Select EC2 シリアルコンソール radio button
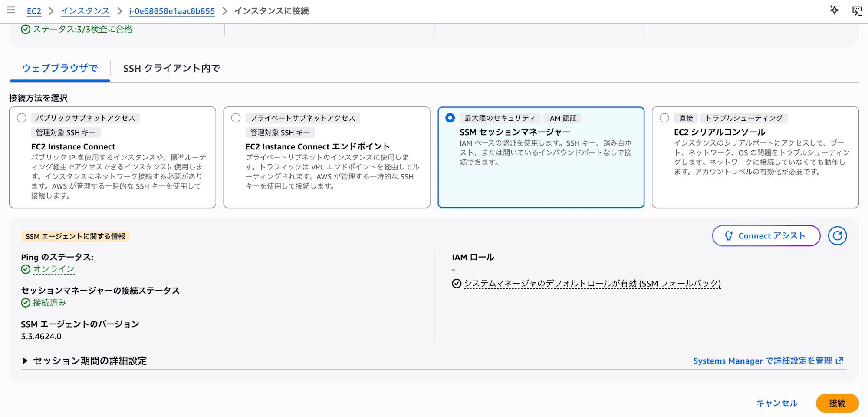 click(x=664, y=118)
